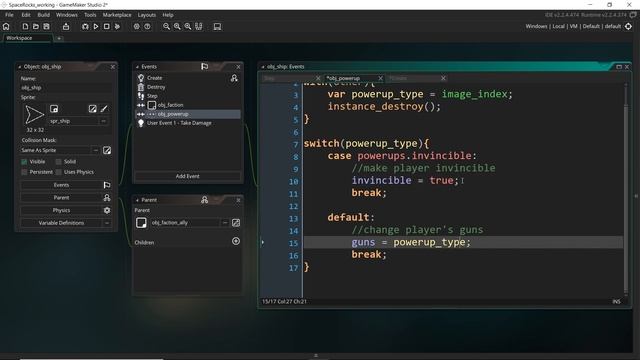Open the laptop mode docking icon

pos(217,27)
